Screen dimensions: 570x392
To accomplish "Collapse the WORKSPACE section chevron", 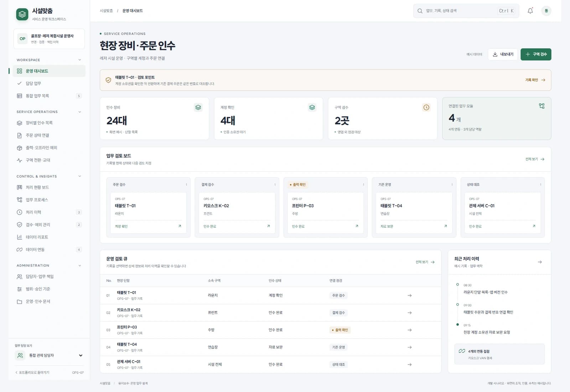I will (x=79, y=60).
